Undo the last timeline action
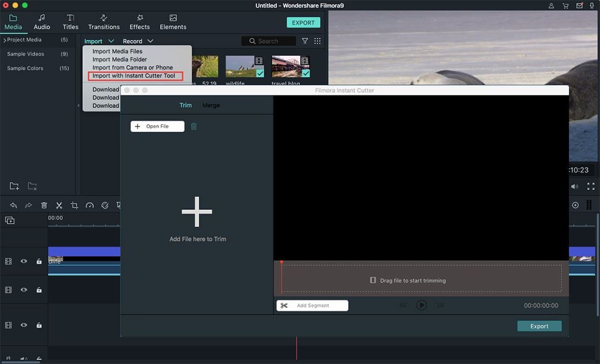 coord(13,205)
